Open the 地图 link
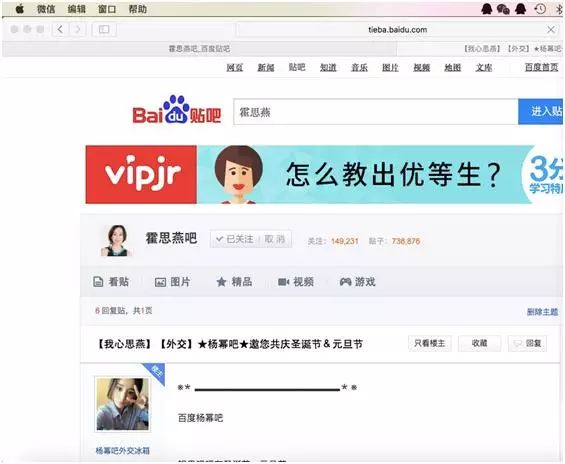 coord(453,67)
